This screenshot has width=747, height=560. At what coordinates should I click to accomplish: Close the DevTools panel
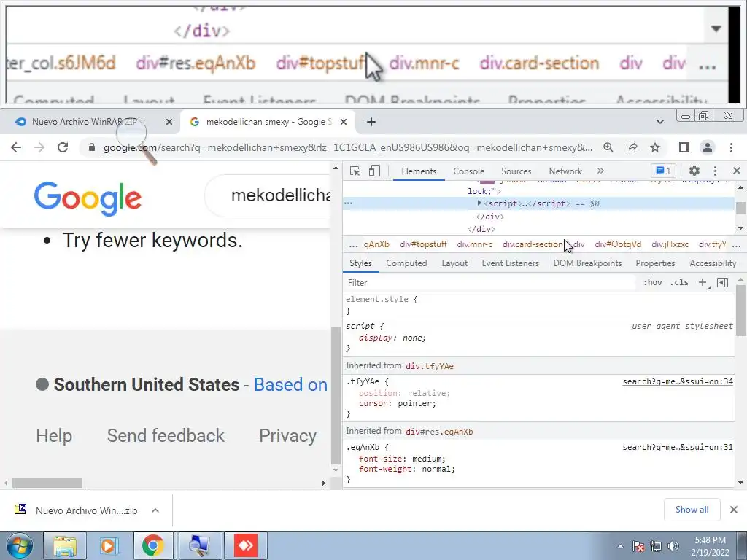click(x=736, y=171)
